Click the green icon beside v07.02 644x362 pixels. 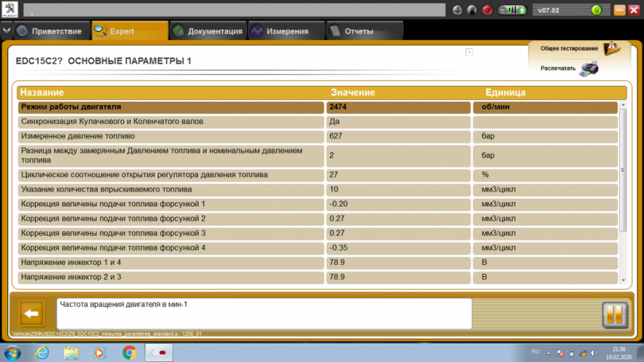point(596,10)
